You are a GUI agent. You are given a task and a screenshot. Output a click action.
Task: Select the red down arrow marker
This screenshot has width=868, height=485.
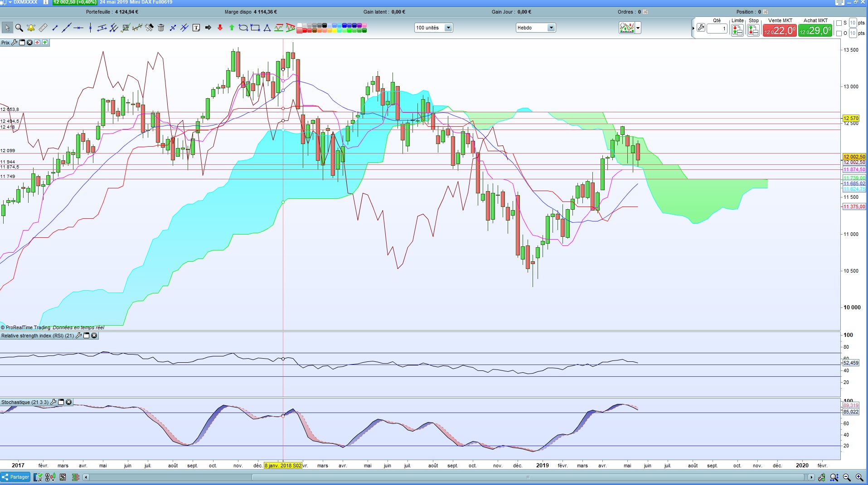pos(220,28)
